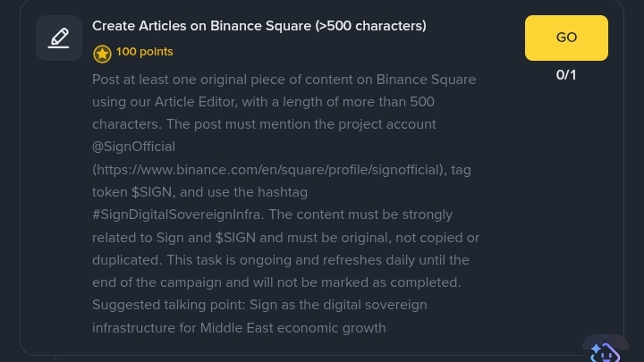Click the pencil article-edit icon

pos(59,38)
